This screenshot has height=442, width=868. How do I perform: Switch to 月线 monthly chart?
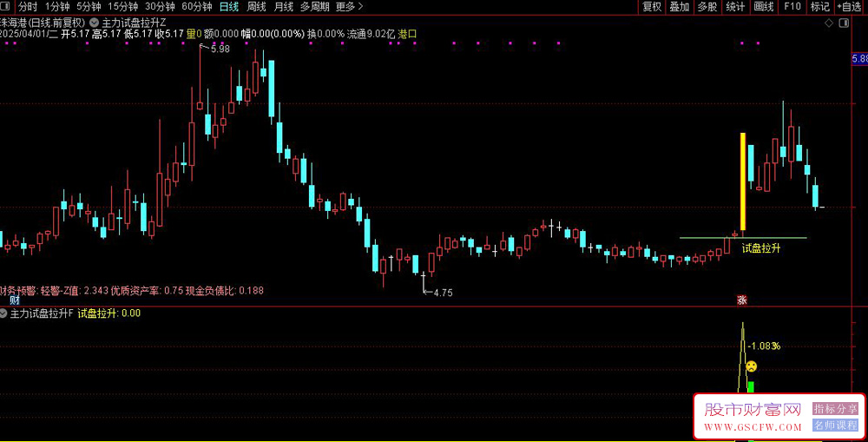[x=284, y=7]
